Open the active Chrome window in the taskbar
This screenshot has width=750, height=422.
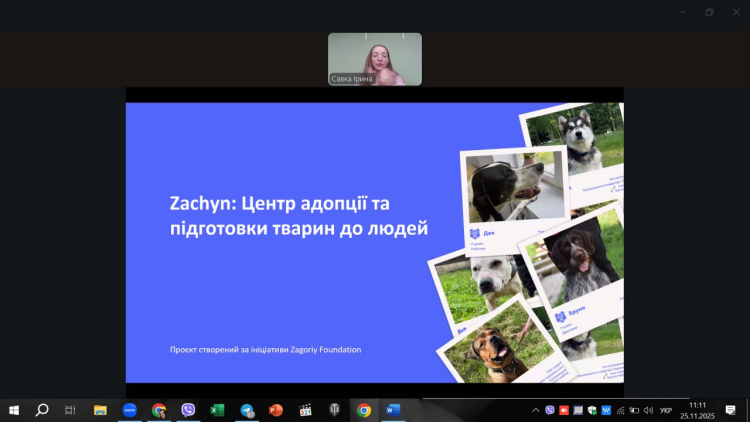pos(364,410)
